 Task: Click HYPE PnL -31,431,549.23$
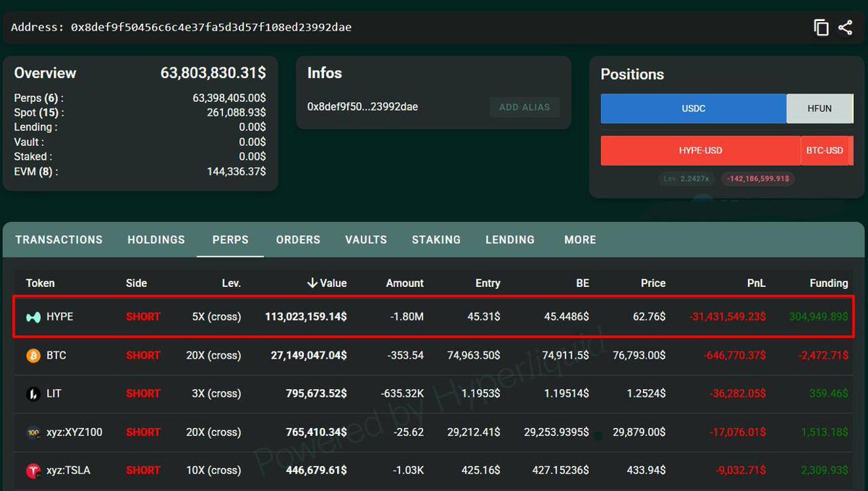[727, 317]
